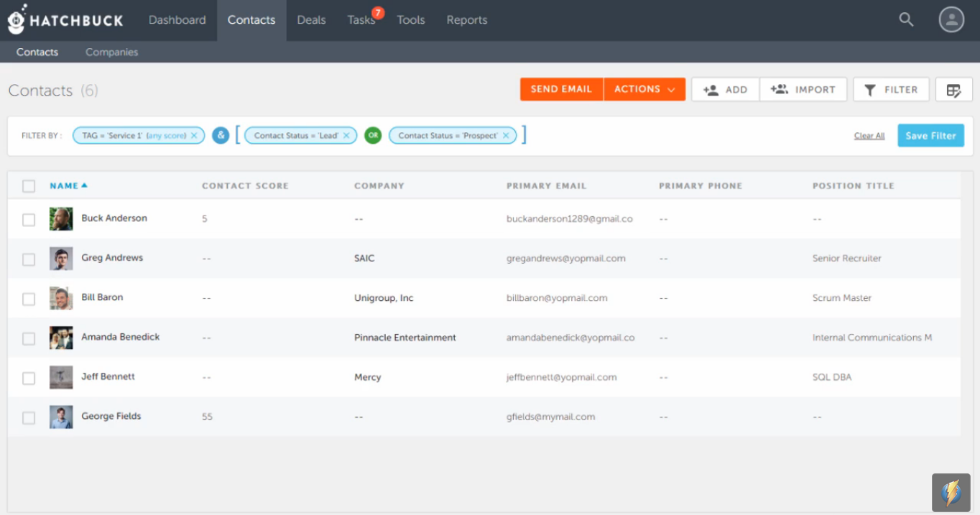Image resolution: width=980 pixels, height=515 pixels.
Task: Select the George Fields row checkbox
Action: pos(29,417)
